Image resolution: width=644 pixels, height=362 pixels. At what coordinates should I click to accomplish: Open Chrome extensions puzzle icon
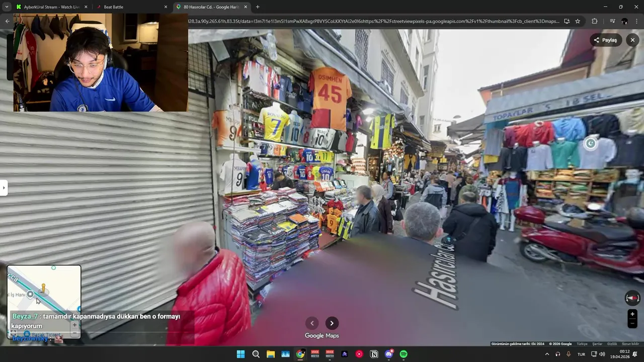[595, 21]
